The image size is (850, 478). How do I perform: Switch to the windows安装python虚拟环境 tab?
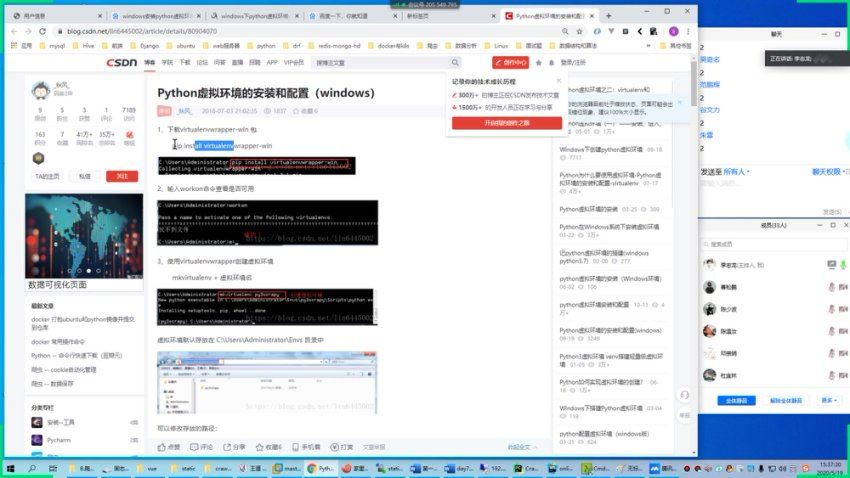point(156,16)
